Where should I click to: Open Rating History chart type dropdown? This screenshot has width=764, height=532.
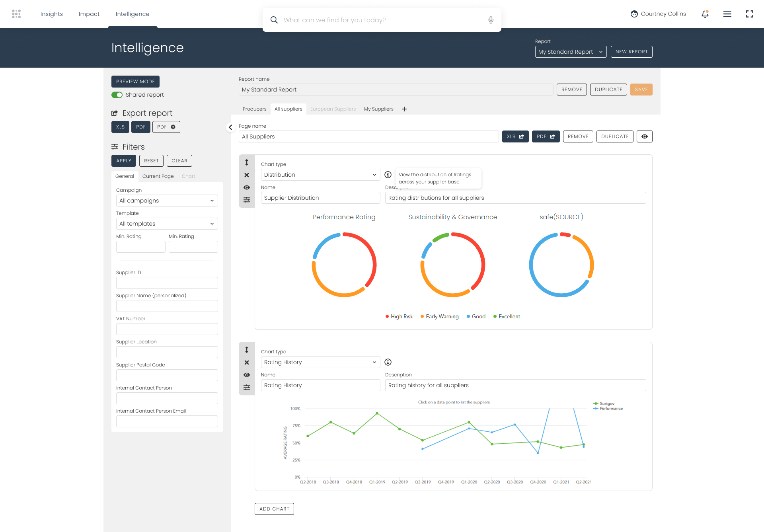[x=321, y=362]
